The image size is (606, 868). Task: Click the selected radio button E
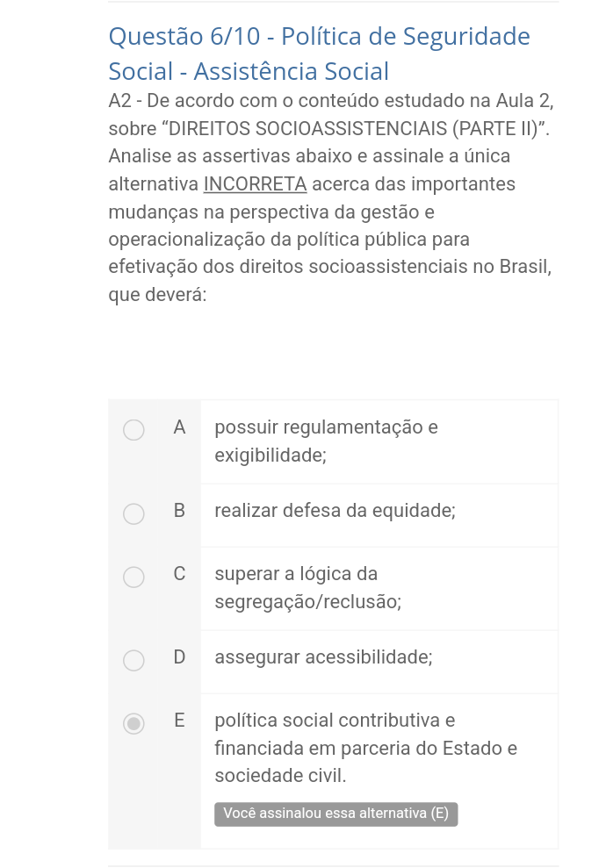[x=133, y=723]
